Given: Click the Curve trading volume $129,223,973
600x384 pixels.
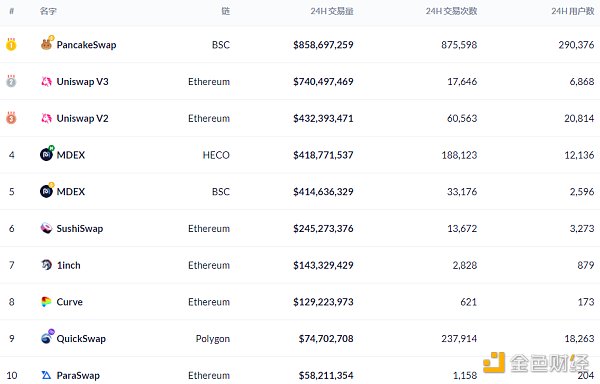Looking at the screenshot, I should click(323, 302).
